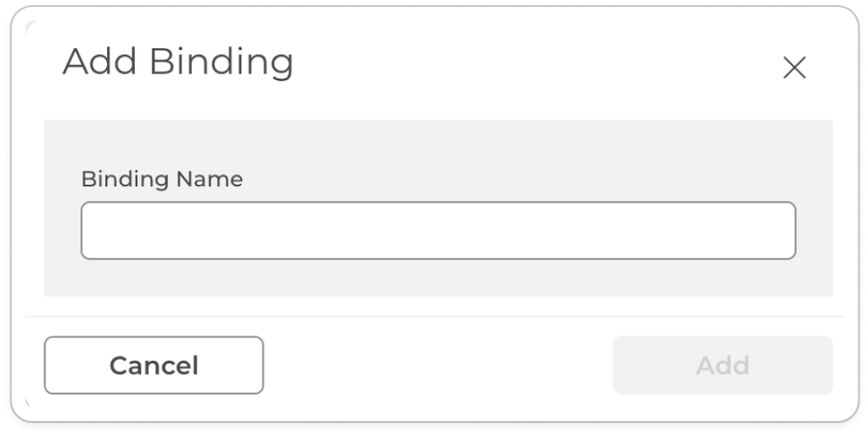This screenshot has height=435, width=868.
Task: Close the Add Binding dialog
Action: coord(794,68)
